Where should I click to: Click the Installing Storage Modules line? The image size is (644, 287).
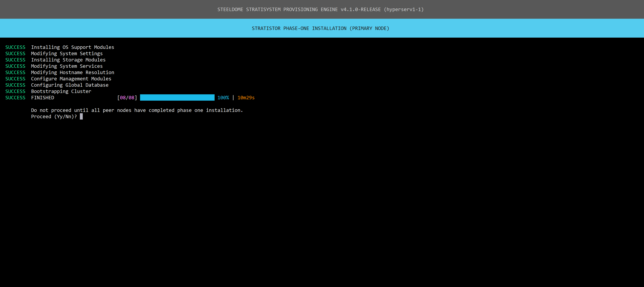coord(68,60)
